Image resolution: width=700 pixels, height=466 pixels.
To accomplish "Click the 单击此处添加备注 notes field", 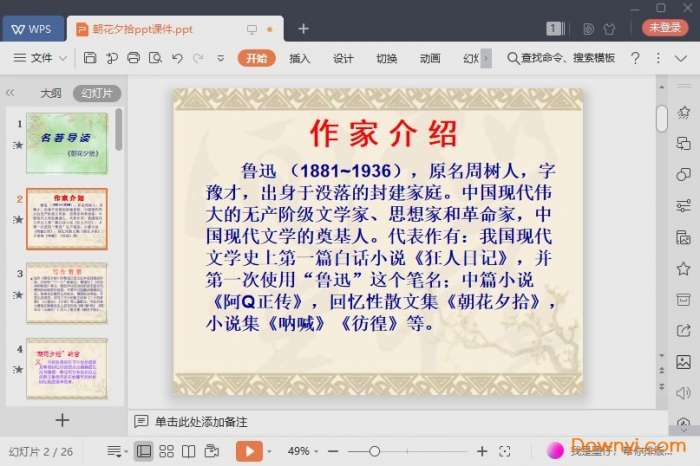I will point(201,422).
